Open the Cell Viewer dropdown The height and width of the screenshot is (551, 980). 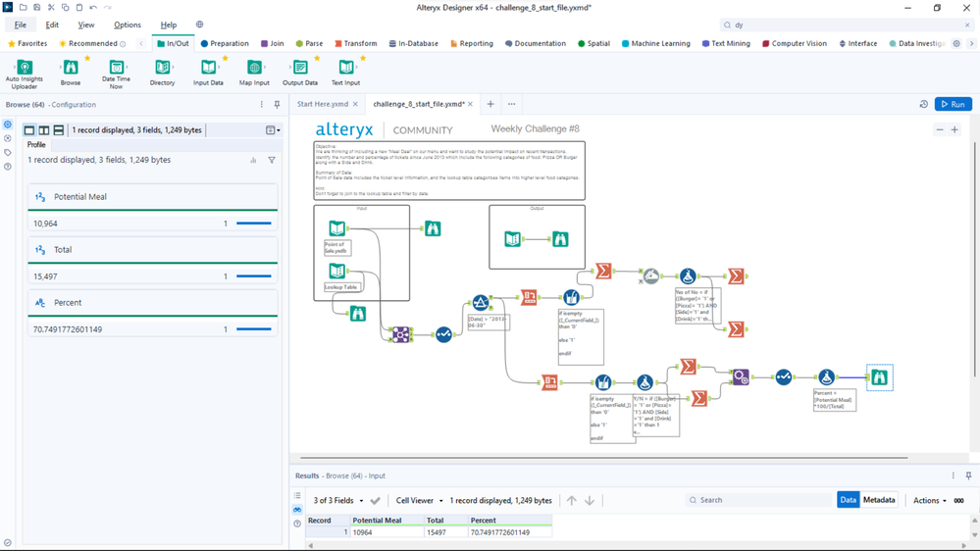pyautogui.click(x=420, y=500)
